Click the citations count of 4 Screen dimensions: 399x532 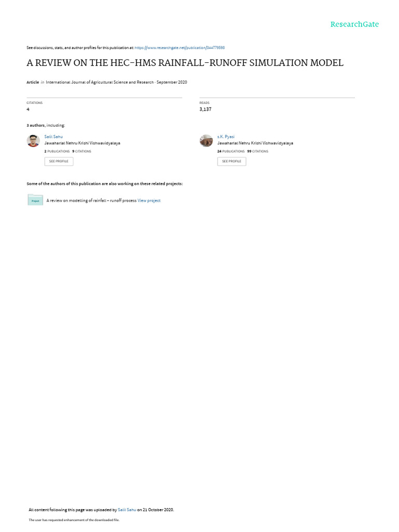(28, 109)
